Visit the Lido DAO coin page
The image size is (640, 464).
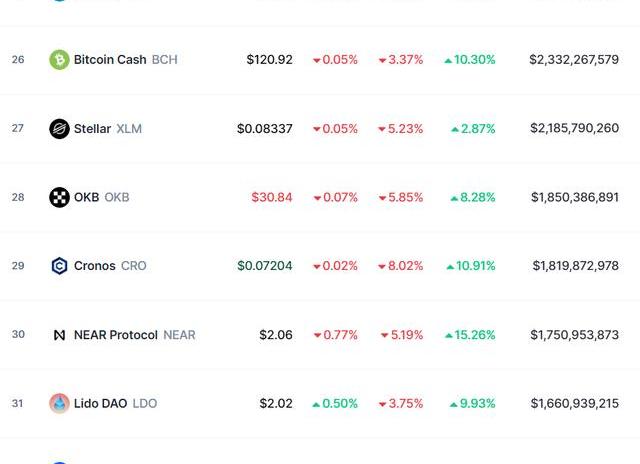pos(100,404)
